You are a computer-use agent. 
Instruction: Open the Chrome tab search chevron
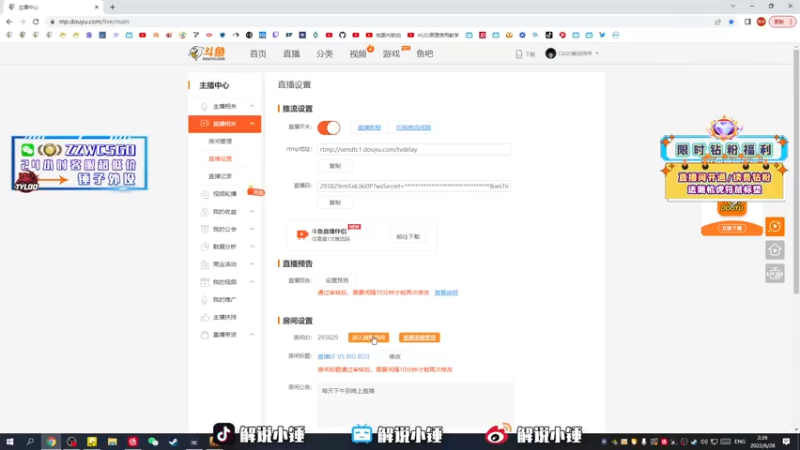tap(733, 7)
